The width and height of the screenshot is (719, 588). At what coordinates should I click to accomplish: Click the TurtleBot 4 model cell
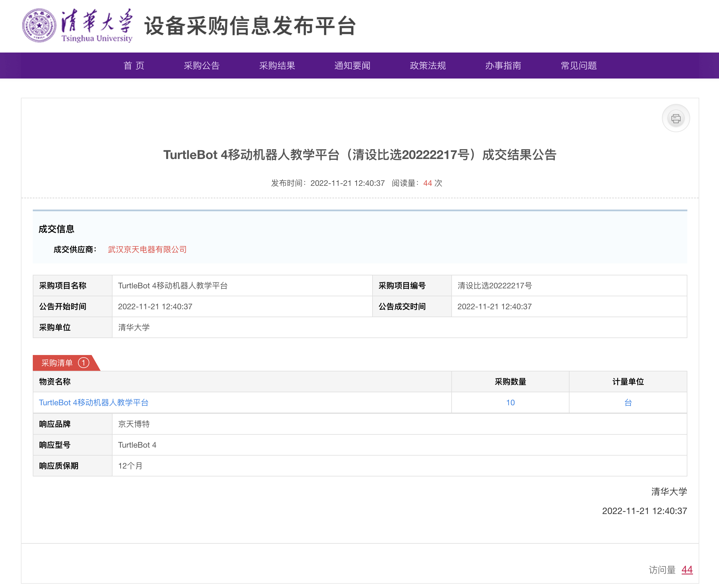pyautogui.click(x=399, y=445)
